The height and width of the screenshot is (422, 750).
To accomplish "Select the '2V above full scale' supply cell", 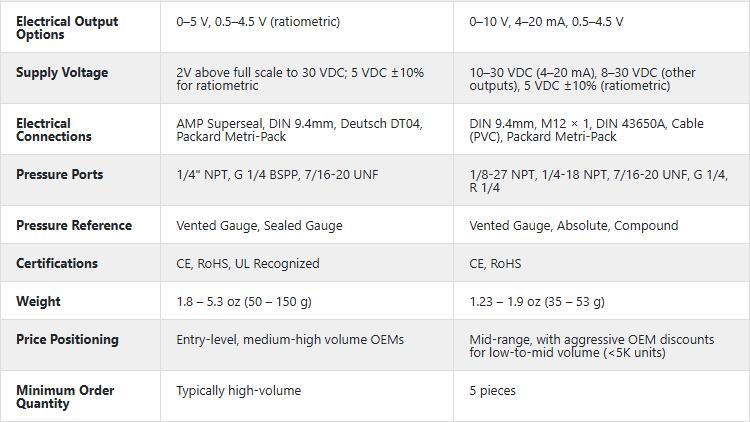I will [x=300, y=79].
